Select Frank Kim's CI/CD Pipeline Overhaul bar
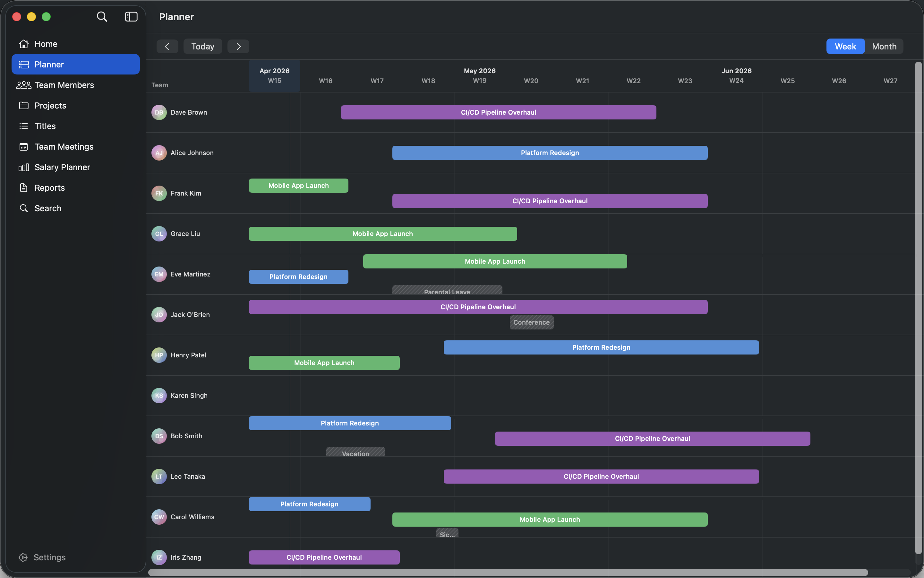Image resolution: width=924 pixels, height=578 pixels. (x=550, y=201)
